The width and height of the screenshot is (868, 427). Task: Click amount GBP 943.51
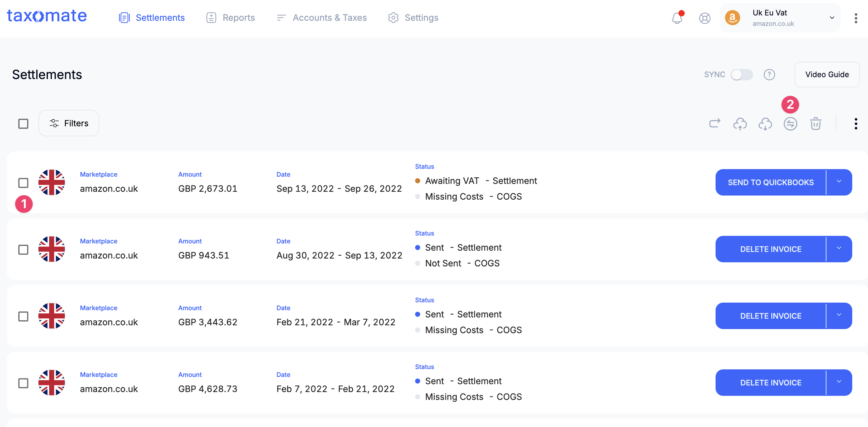[x=203, y=255]
